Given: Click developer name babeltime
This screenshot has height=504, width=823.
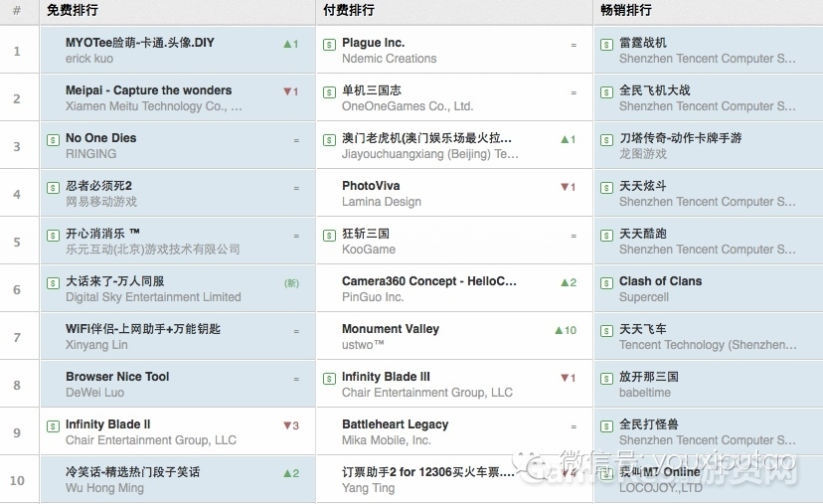Looking at the screenshot, I should 645,393.
